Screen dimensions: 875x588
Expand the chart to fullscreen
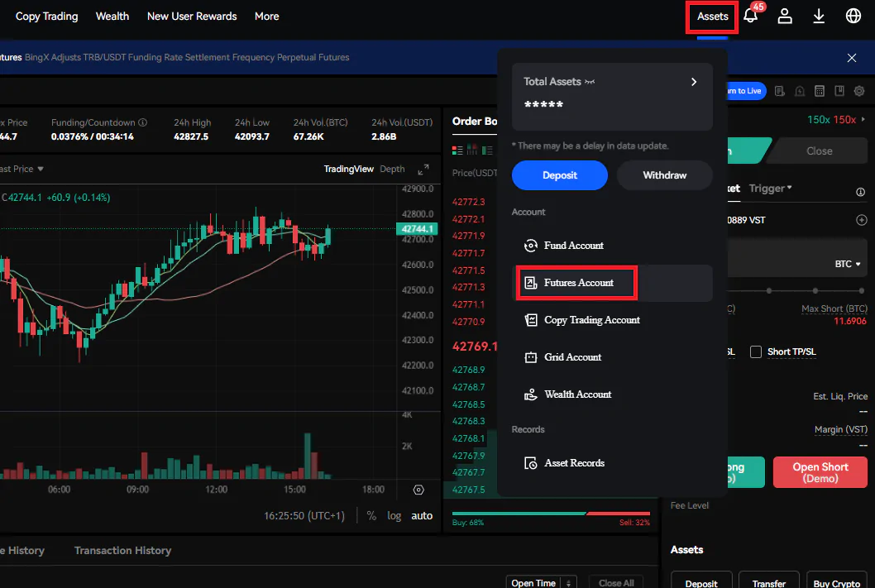point(423,169)
